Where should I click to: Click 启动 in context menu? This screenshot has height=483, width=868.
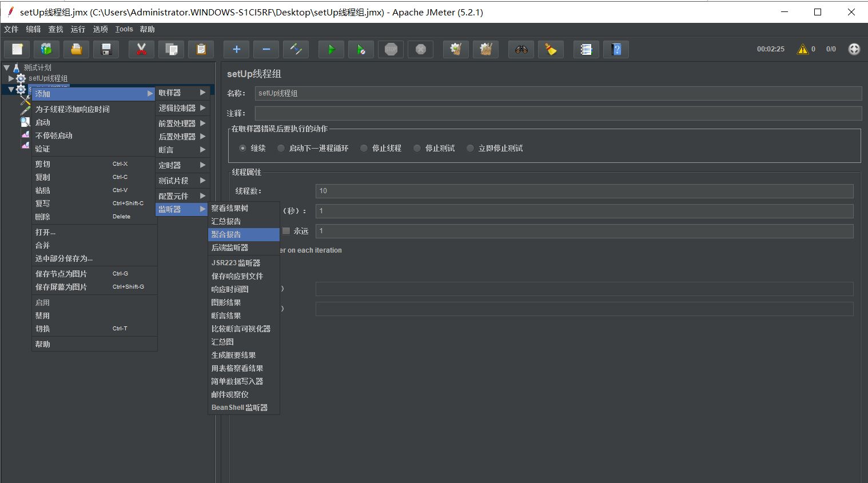[94, 122]
